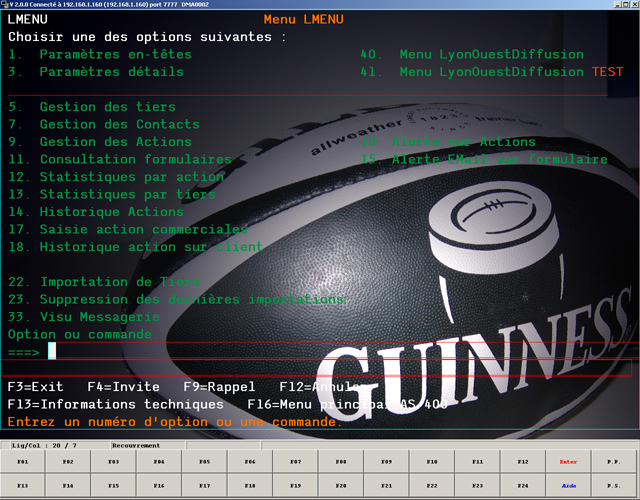Select option 3 Paramètres détails
The image size is (640, 500).
coord(96,72)
